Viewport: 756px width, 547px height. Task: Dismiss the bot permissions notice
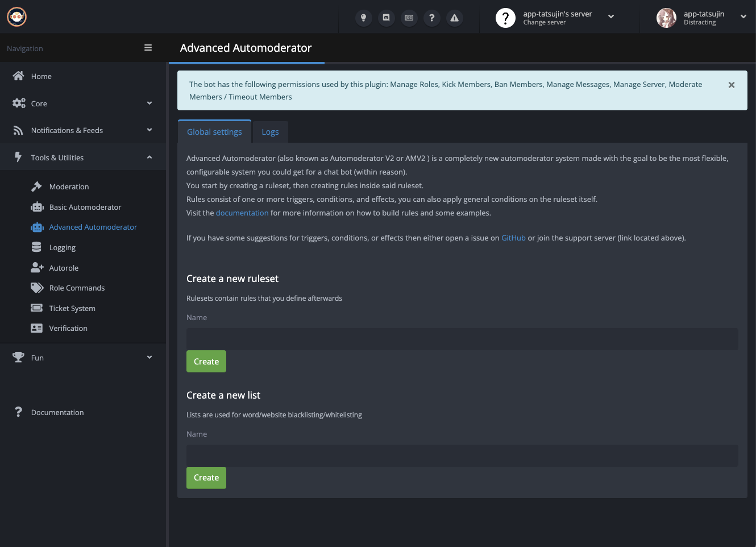tap(732, 85)
